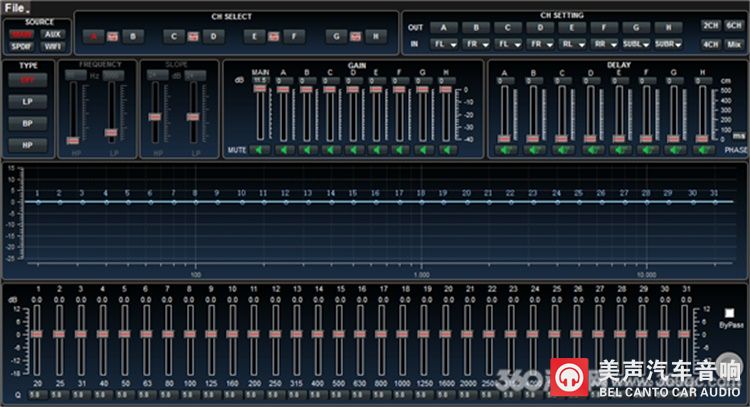Click the LP slope slider handle
The width and height of the screenshot is (750, 407).
(193, 117)
